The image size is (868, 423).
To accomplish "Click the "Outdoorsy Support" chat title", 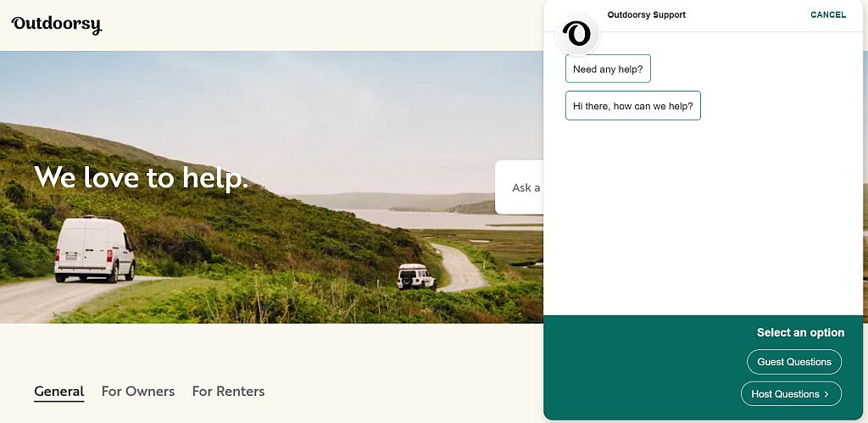I will click(x=646, y=15).
